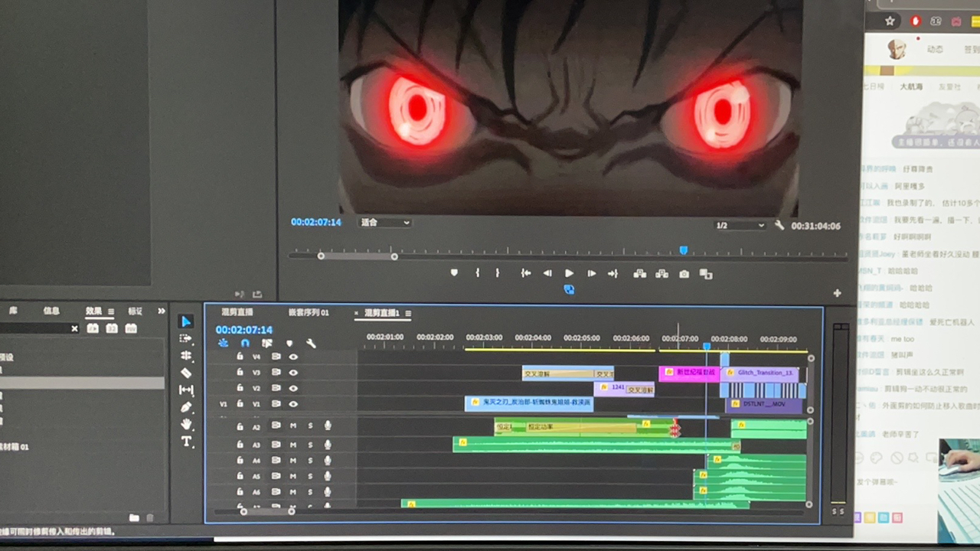Image resolution: width=980 pixels, height=551 pixels.
Task: Select the Razor tool in the toolbar
Action: (186, 373)
